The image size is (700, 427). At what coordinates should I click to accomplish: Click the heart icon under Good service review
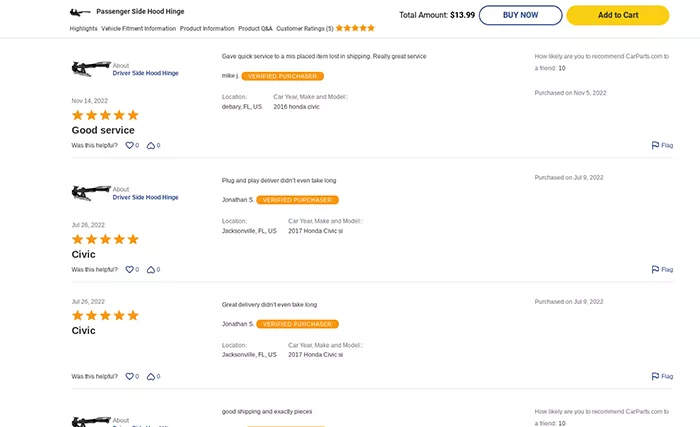pos(129,145)
